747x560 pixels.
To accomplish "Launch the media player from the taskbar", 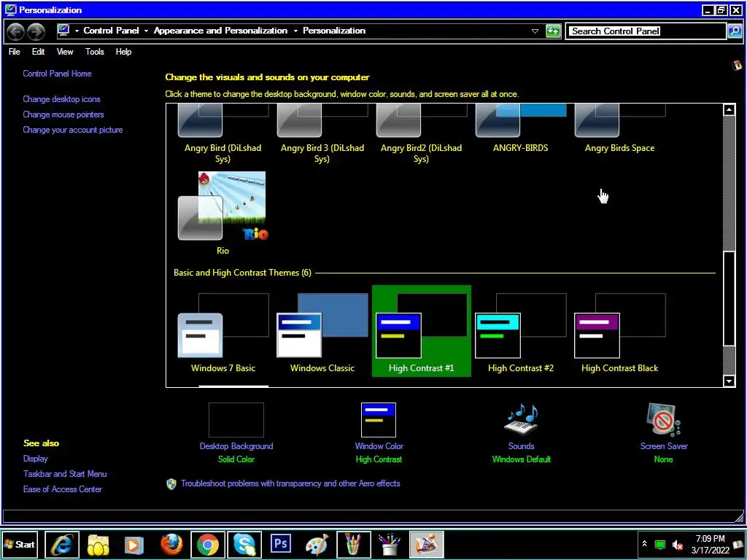I will (x=134, y=544).
